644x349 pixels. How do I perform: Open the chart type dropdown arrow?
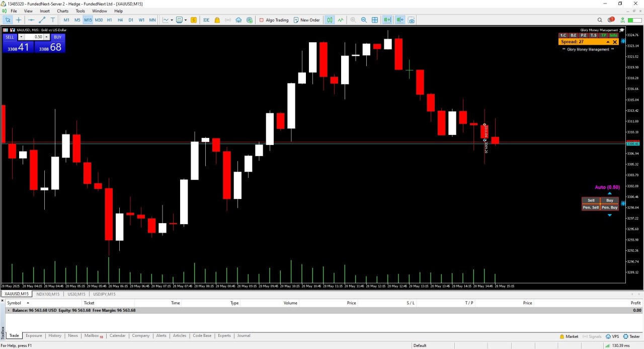pos(172,20)
